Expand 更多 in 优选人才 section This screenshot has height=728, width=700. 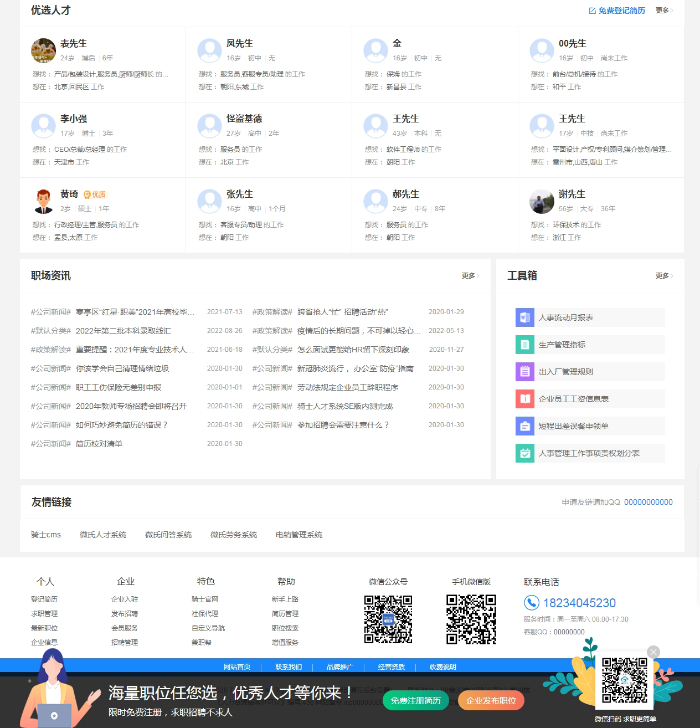[664, 11]
